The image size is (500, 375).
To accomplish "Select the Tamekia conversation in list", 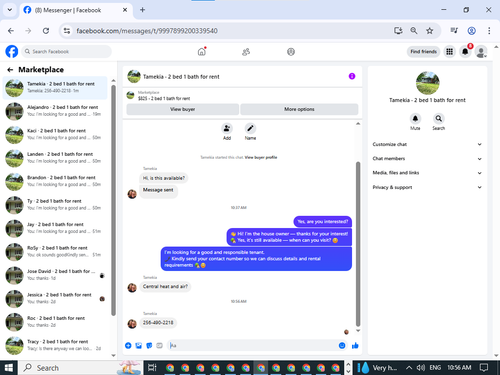I will [55, 88].
